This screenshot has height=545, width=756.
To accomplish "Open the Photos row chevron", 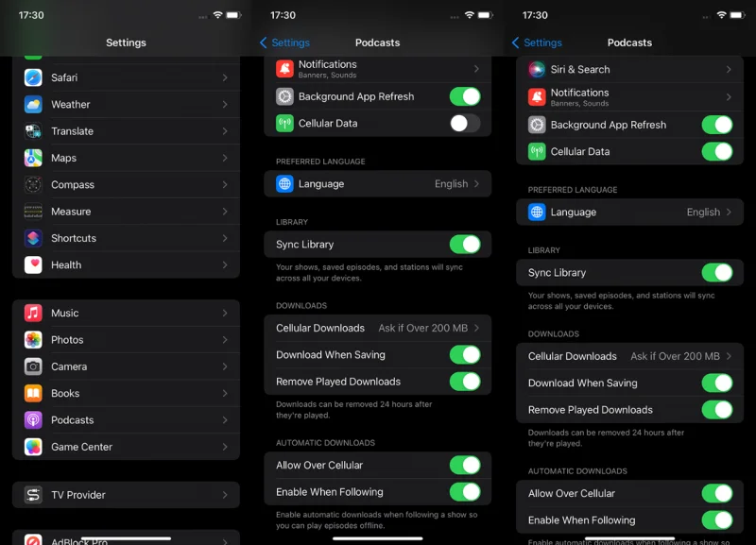I will [225, 340].
